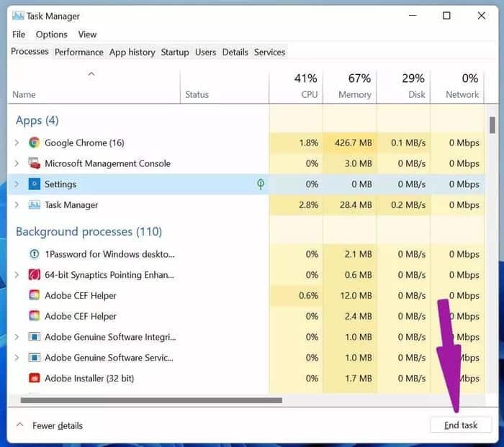This screenshot has height=447, width=504.
Task: Click the Adobe CEF Helper icon using 12.0 MB
Action: [34, 295]
